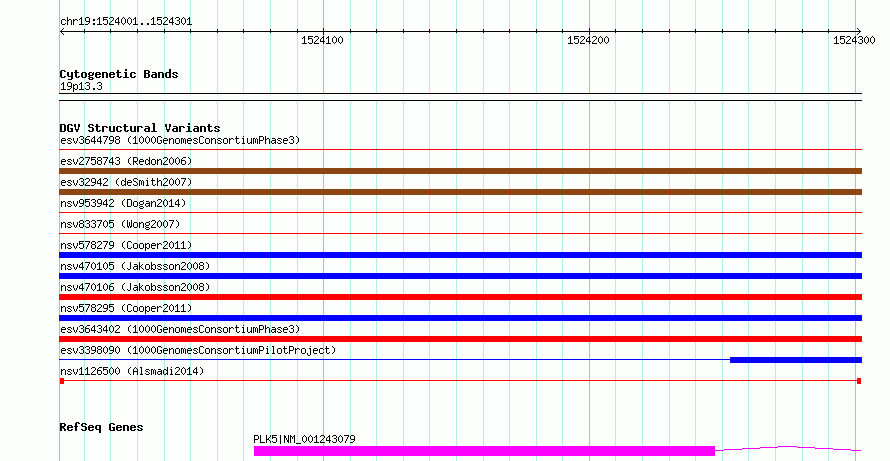Select the Cytogenetic Bands track title
Viewport: 890px width, 461px height.
[x=119, y=74]
